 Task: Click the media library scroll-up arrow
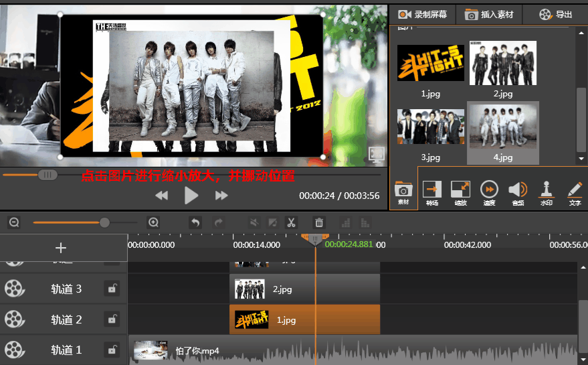pyautogui.click(x=581, y=33)
